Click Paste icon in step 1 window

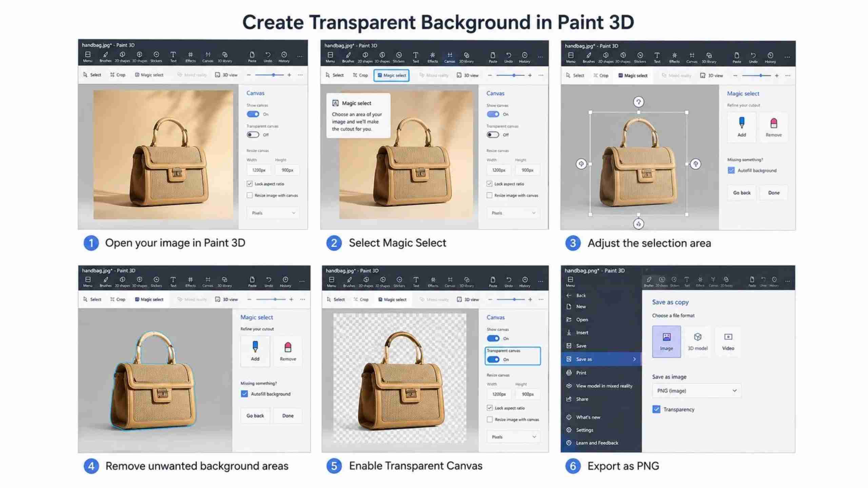(252, 57)
